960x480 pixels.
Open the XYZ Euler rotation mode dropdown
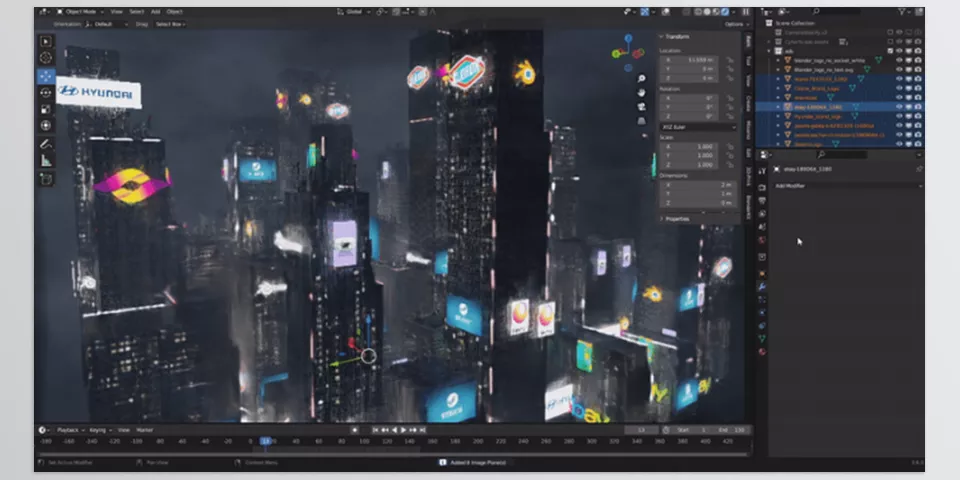(698, 127)
